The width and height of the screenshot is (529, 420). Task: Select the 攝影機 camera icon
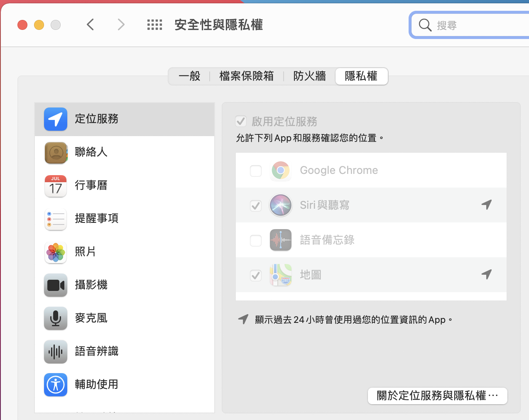pyautogui.click(x=56, y=285)
